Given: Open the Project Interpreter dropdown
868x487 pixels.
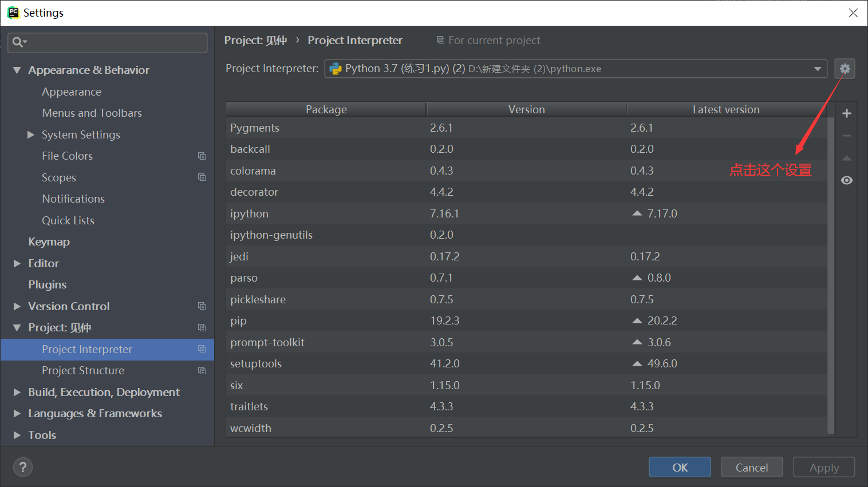Looking at the screenshot, I should coord(817,69).
